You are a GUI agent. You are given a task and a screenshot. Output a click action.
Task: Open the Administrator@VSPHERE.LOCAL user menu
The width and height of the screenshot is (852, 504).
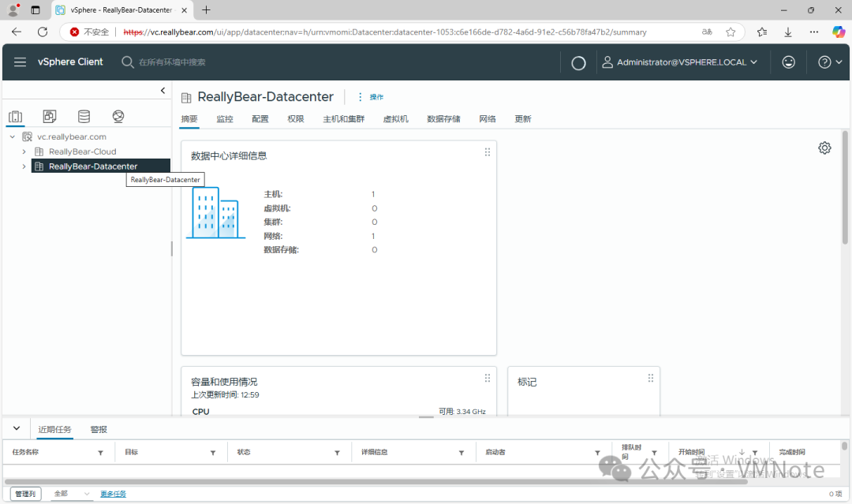tap(680, 62)
